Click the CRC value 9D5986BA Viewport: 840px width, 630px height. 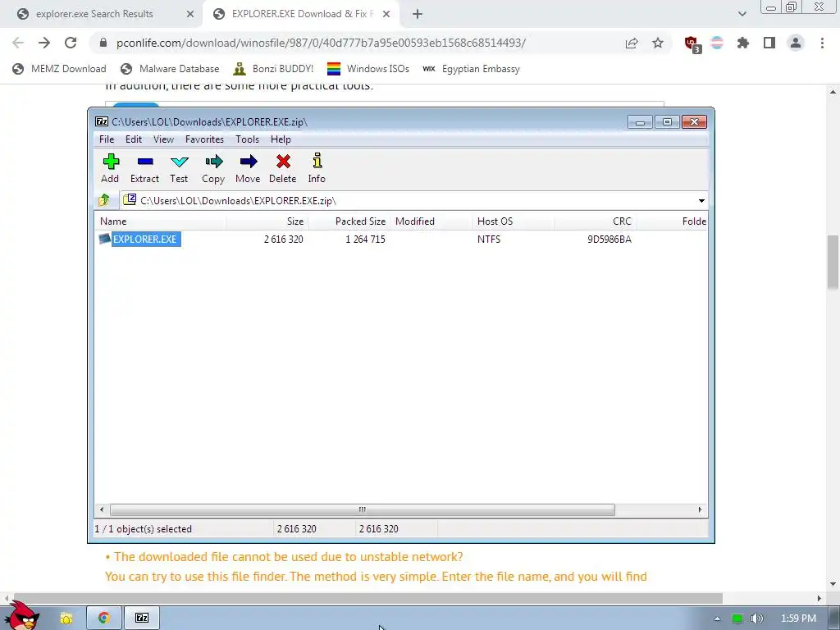609,240
